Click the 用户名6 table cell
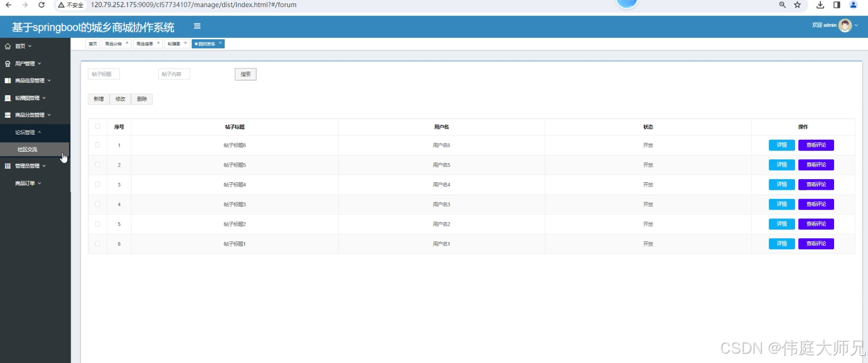Screen dimensions: 868x363 [442, 145]
